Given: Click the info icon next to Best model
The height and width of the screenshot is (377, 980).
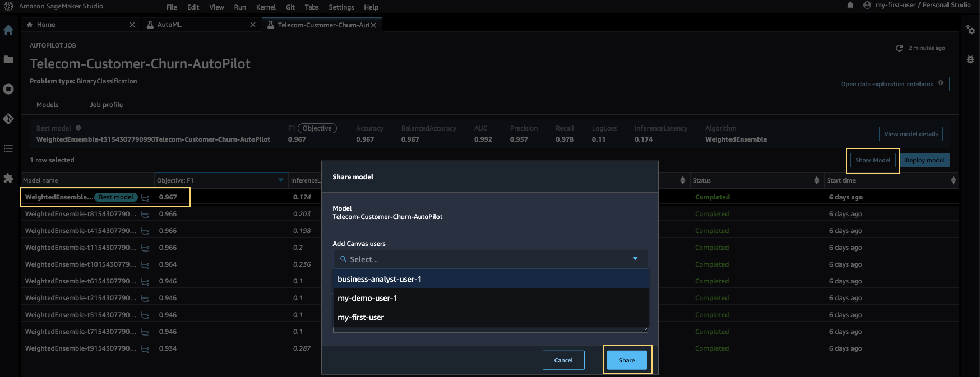Looking at the screenshot, I should [x=78, y=128].
